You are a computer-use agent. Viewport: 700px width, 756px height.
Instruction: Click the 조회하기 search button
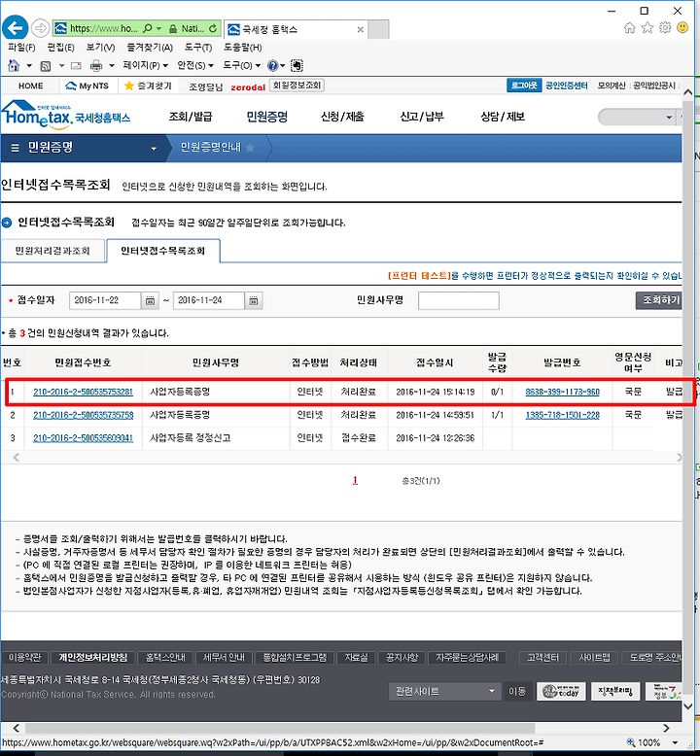click(659, 300)
